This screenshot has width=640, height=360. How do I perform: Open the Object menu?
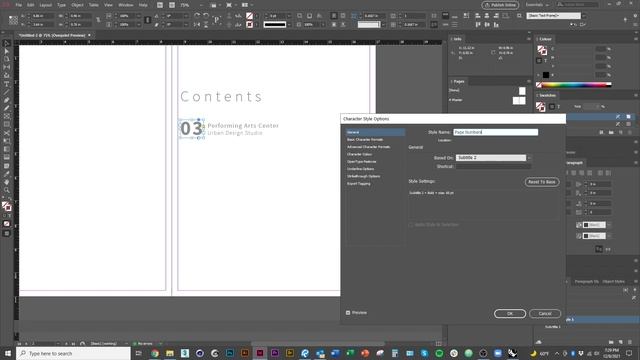(77, 5)
